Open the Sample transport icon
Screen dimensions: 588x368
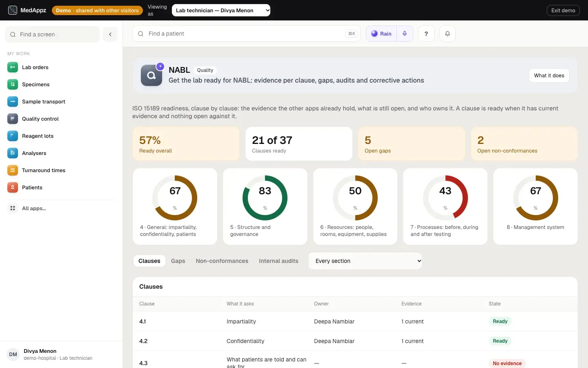click(13, 101)
